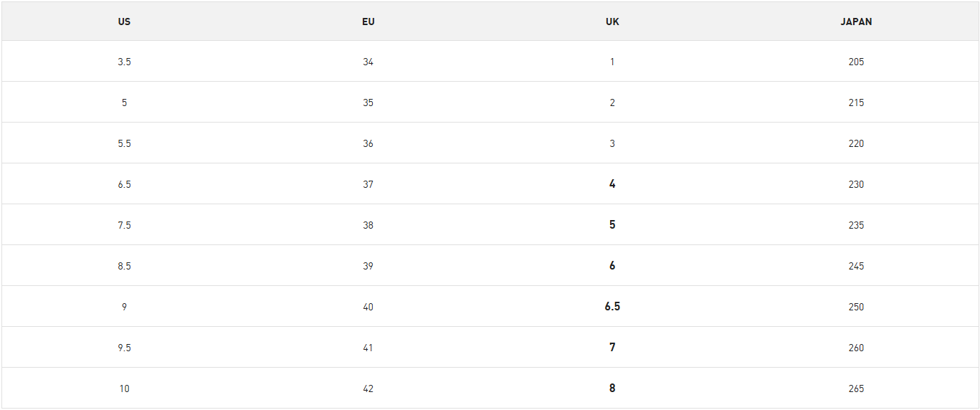980x410 pixels.
Task: Select UK size 7
Action: (x=612, y=348)
